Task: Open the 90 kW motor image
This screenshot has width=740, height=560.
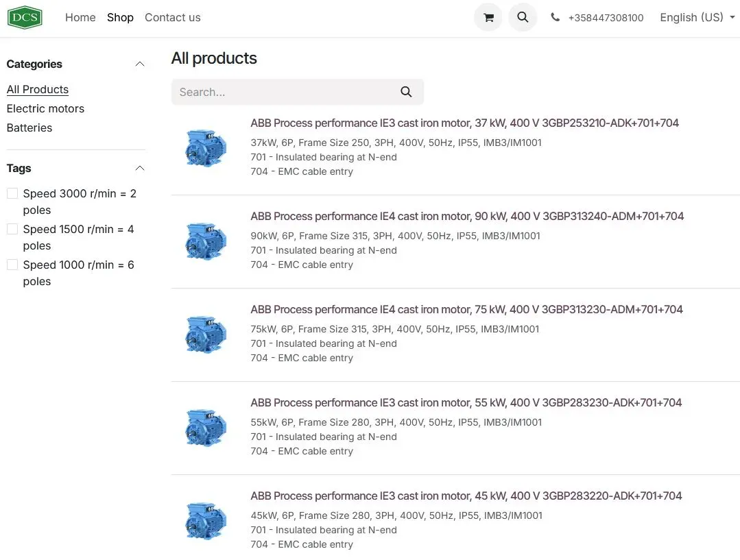Action: (x=206, y=241)
